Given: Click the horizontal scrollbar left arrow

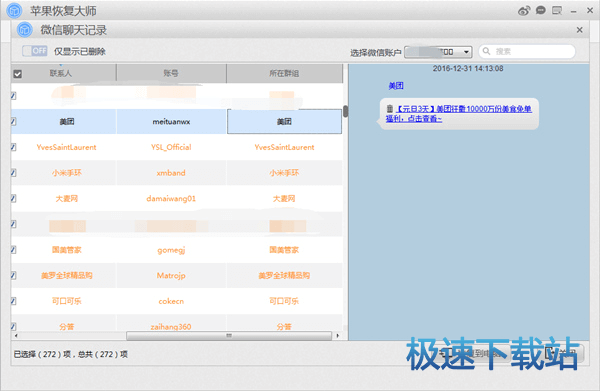Looking at the screenshot, I should tap(16, 336).
